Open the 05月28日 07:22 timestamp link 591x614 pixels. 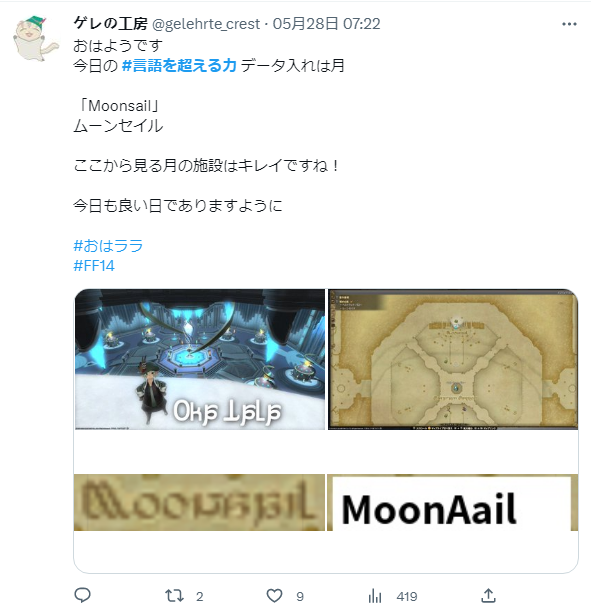326,24
